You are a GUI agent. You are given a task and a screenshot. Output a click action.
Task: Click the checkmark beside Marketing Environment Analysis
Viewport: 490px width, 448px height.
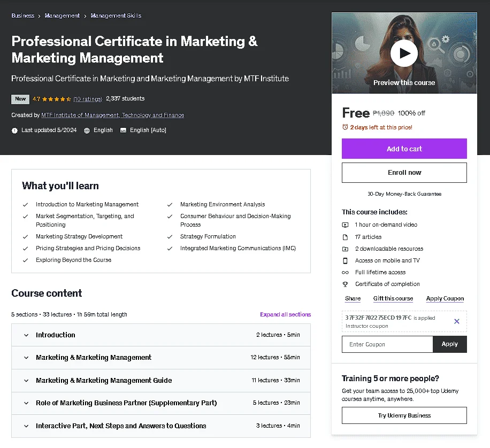coord(170,205)
